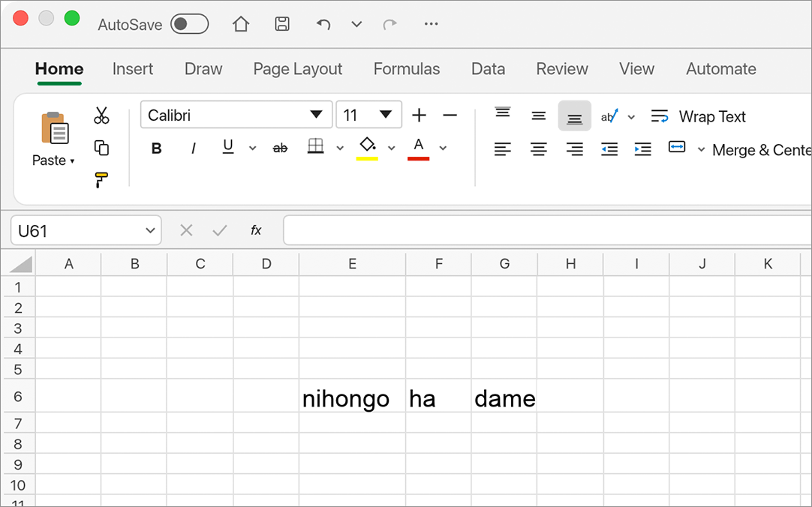Screen dimensions: 812x507
Task: Click the Save floppy disk icon
Action: tap(281, 24)
